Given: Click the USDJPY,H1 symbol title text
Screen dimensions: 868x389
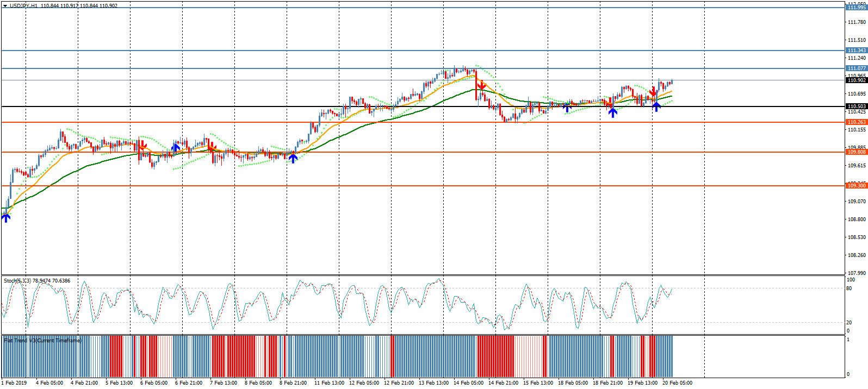Looking at the screenshot, I should point(24,5).
